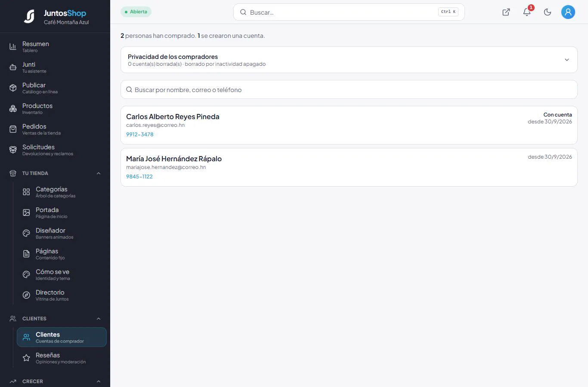Call phone number 9912-3478
Image resolution: width=588 pixels, height=387 pixels.
click(140, 134)
